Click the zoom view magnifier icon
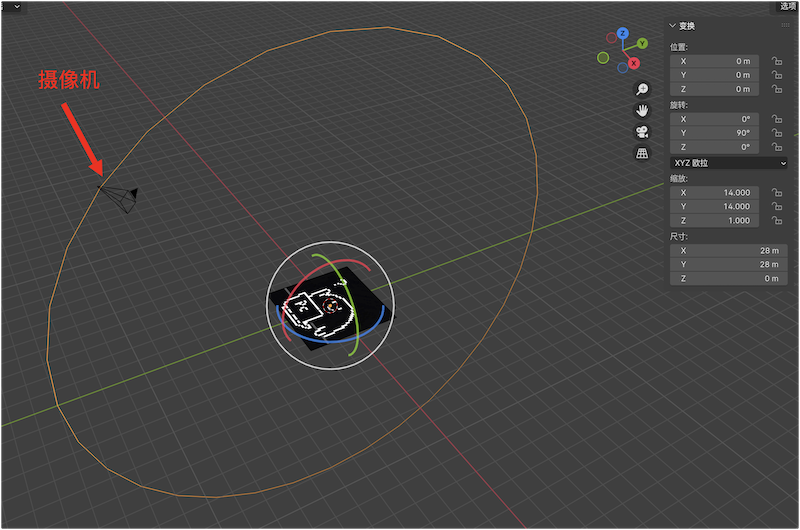 642,89
